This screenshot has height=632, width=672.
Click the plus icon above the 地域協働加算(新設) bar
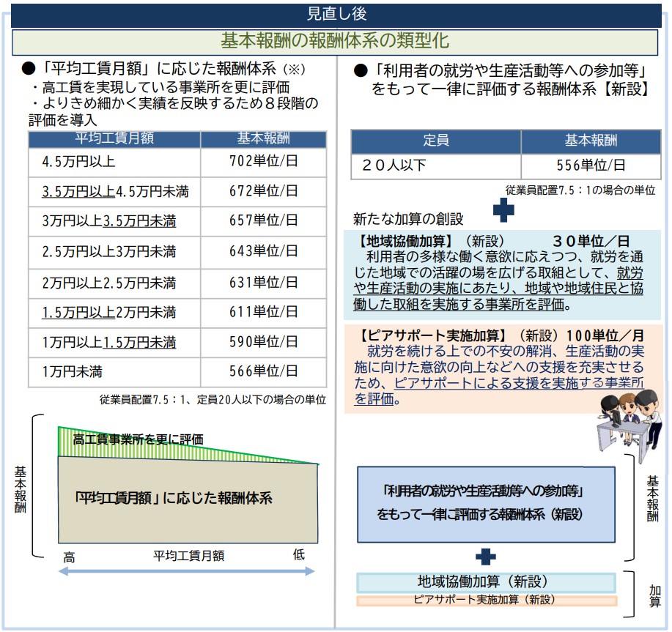[x=486, y=557]
